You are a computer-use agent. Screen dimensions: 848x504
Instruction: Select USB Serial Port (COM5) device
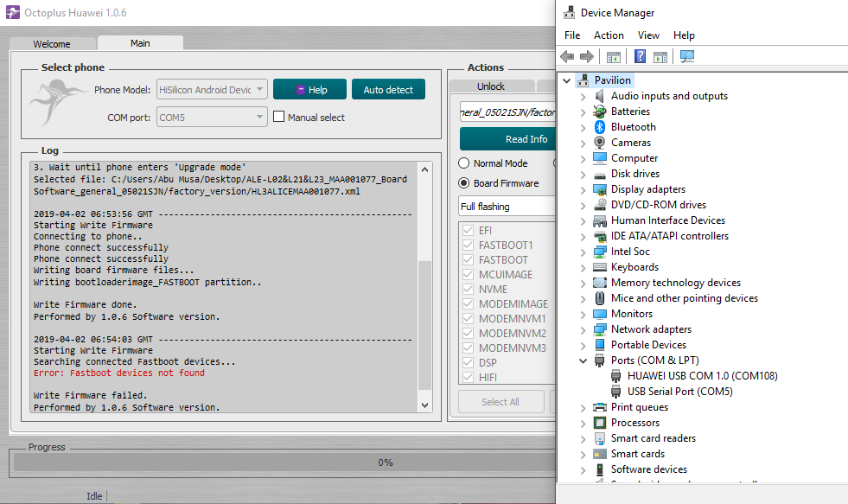coord(679,392)
